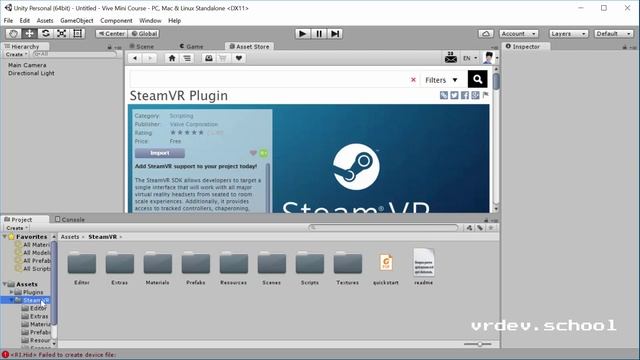Collapse the SteamVR folder in tree
This screenshot has width=640, height=360.
11,300
